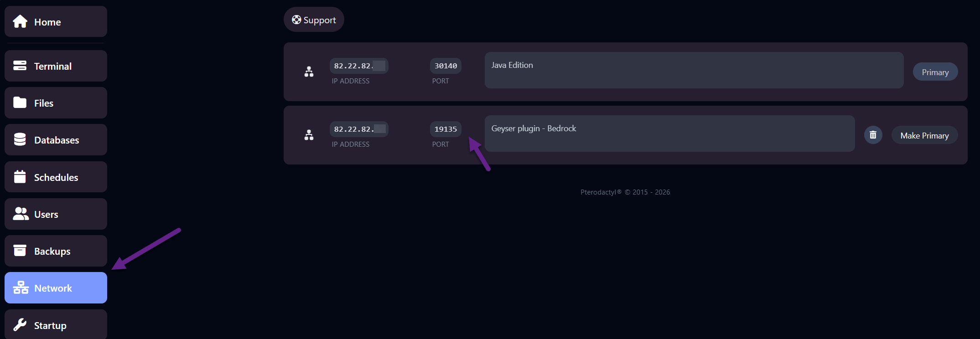Image resolution: width=980 pixels, height=339 pixels.
Task: View the server Schedules
Action: click(56, 177)
